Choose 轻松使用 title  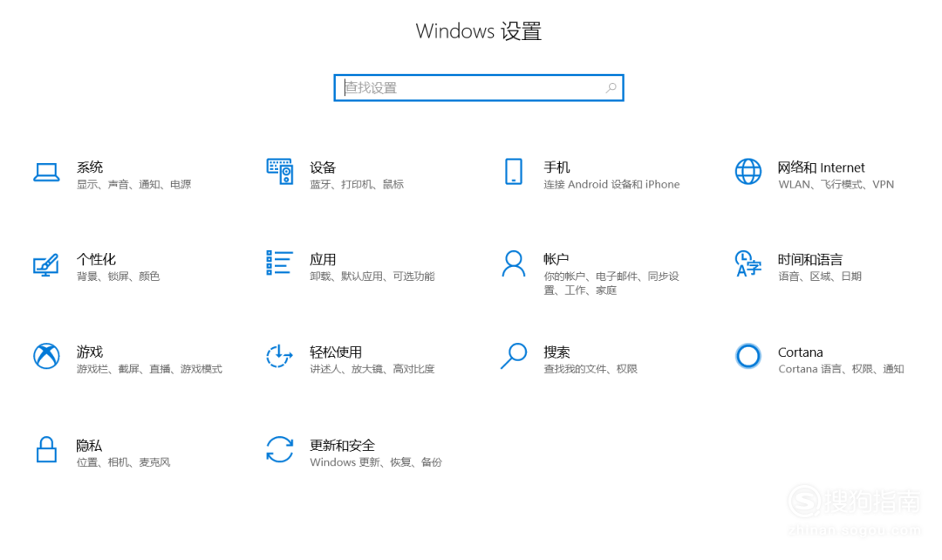click(x=336, y=352)
